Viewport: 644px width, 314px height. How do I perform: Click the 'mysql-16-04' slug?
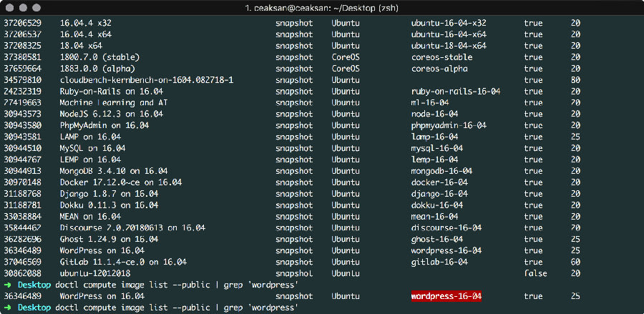point(437,148)
